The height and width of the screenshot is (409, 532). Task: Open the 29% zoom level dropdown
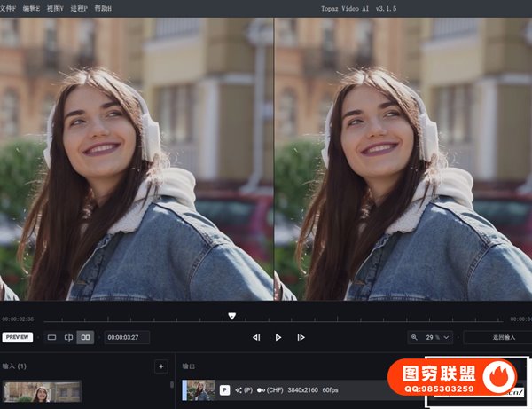(x=440, y=337)
